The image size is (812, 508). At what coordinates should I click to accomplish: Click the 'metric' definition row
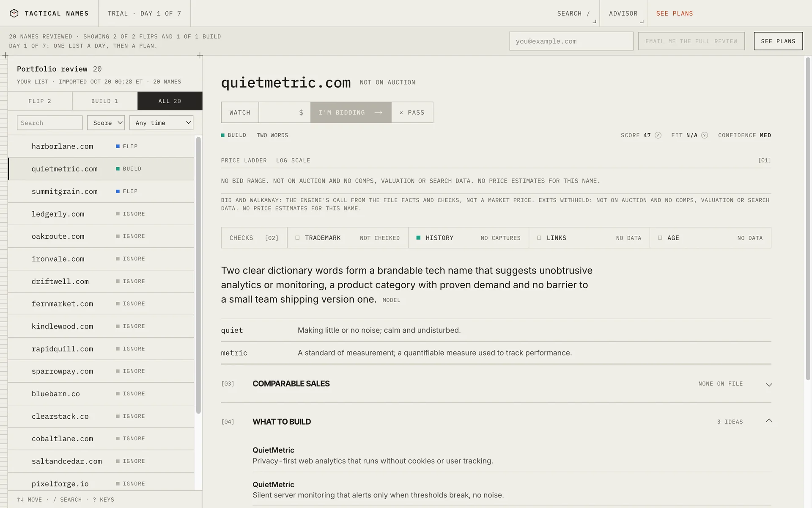(496, 353)
